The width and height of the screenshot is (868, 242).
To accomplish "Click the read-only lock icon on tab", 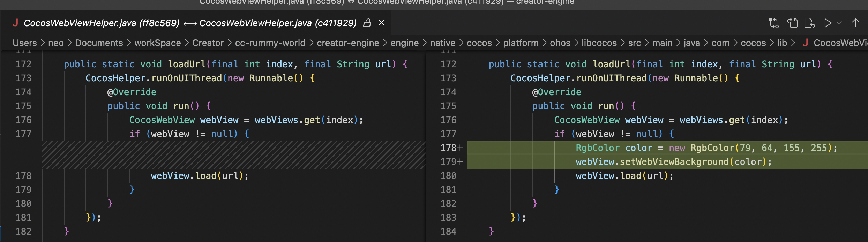I will pyautogui.click(x=367, y=23).
